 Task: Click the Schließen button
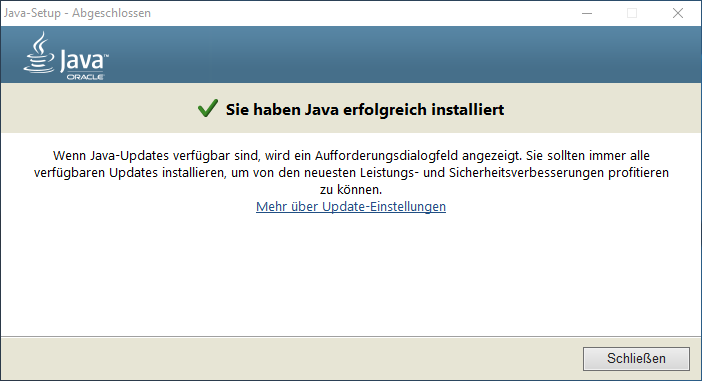[636, 359]
